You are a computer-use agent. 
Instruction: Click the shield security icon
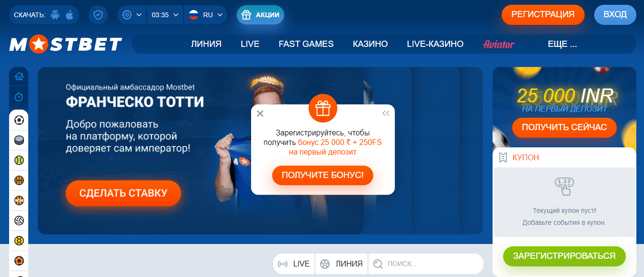click(x=98, y=15)
